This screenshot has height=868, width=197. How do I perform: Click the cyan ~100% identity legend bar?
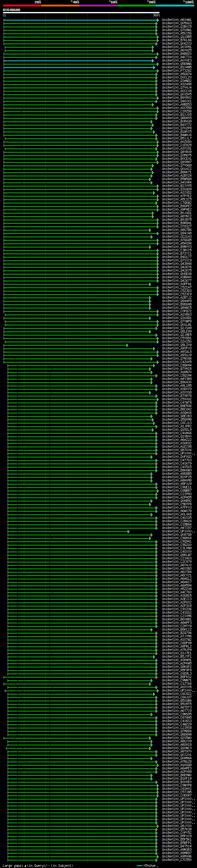tap(175, 6)
